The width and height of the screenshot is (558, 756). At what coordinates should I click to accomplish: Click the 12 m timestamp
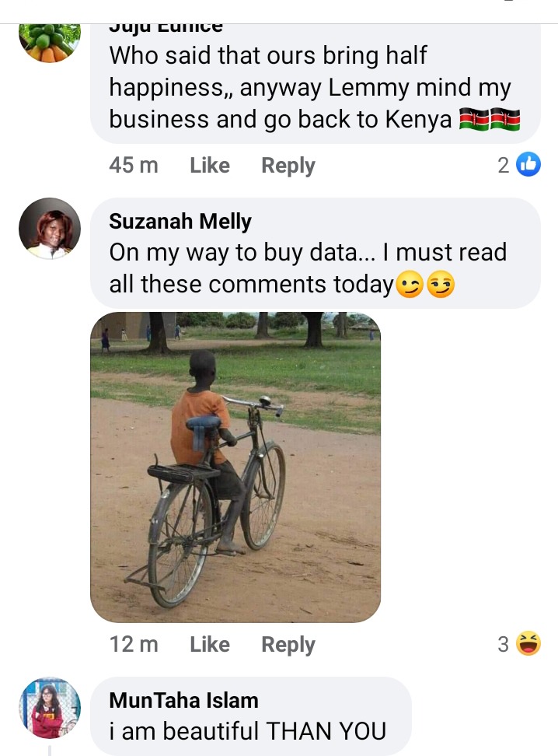click(x=134, y=644)
